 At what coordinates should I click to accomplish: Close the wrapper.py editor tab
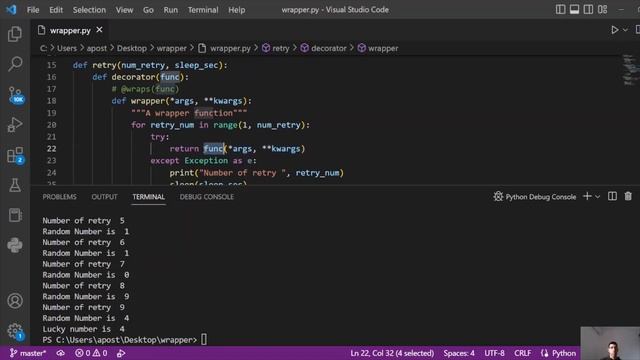tap(99, 30)
